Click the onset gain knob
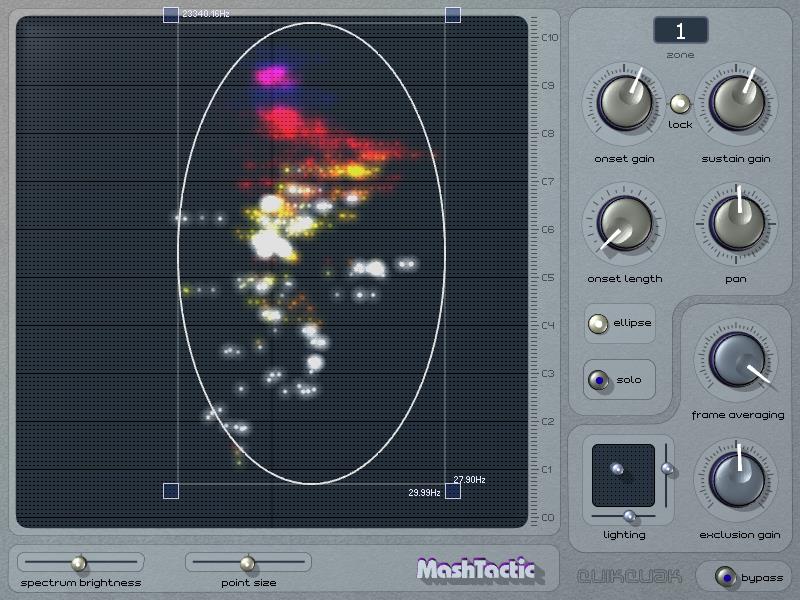The width and height of the screenshot is (800, 600). [x=624, y=103]
